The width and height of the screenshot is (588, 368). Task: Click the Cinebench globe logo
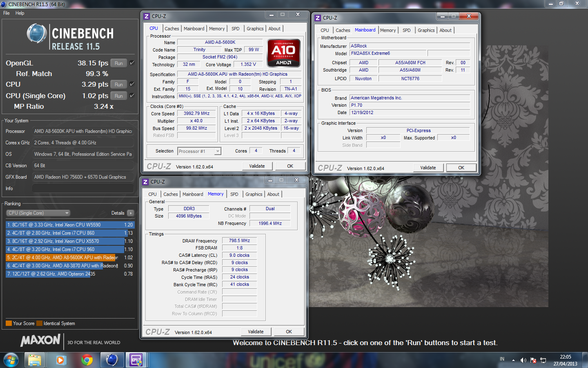37,34
